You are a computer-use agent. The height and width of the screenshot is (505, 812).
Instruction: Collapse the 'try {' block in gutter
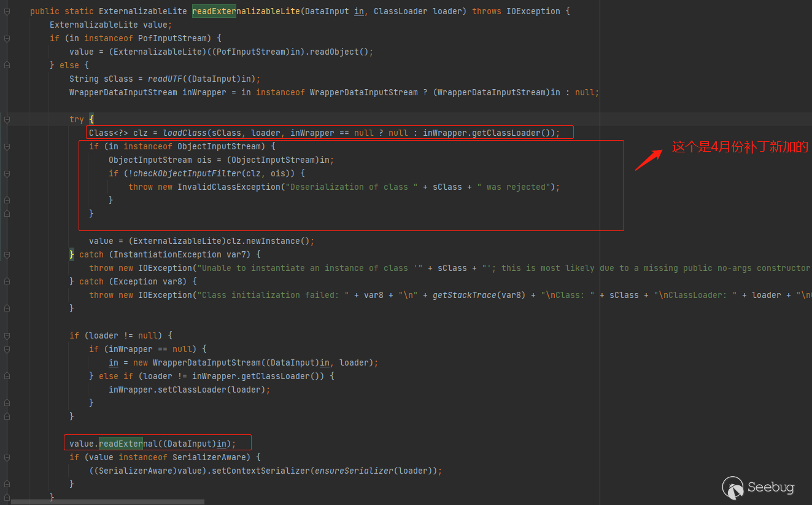pos(7,120)
